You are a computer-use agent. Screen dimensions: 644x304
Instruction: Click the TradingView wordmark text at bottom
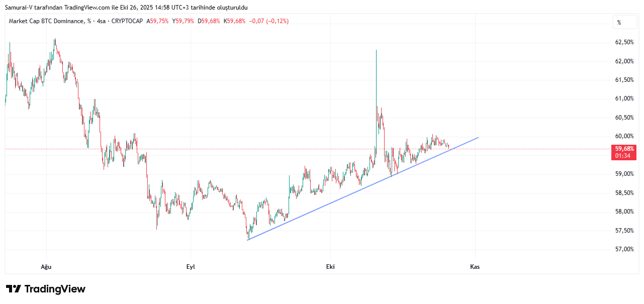tap(55, 289)
